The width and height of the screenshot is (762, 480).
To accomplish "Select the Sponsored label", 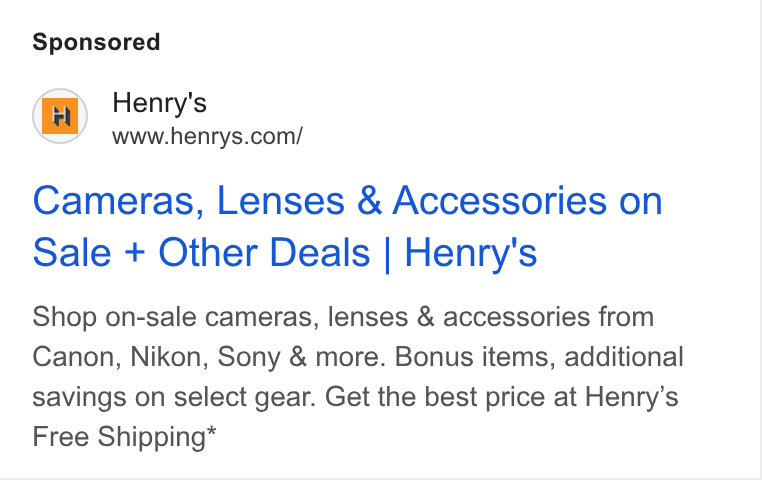I will click(96, 42).
